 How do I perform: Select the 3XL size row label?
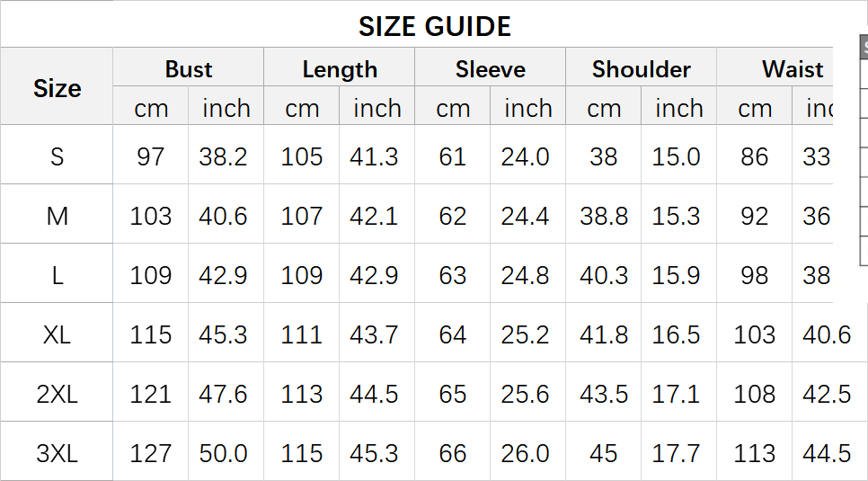(57, 453)
